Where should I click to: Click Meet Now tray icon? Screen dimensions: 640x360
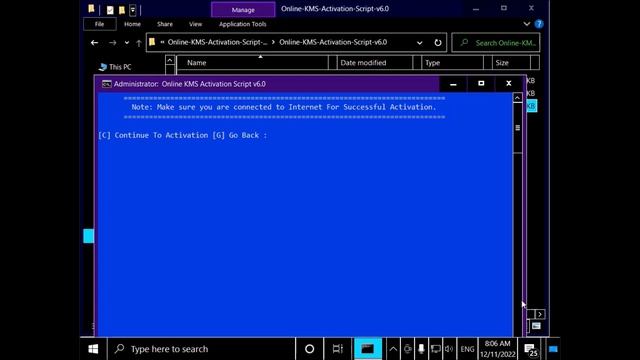click(407, 349)
